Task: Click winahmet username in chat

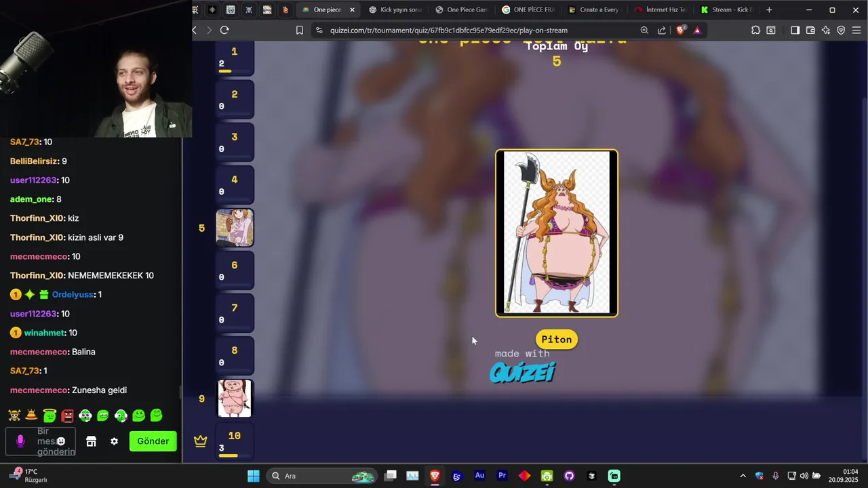Action: point(44,333)
